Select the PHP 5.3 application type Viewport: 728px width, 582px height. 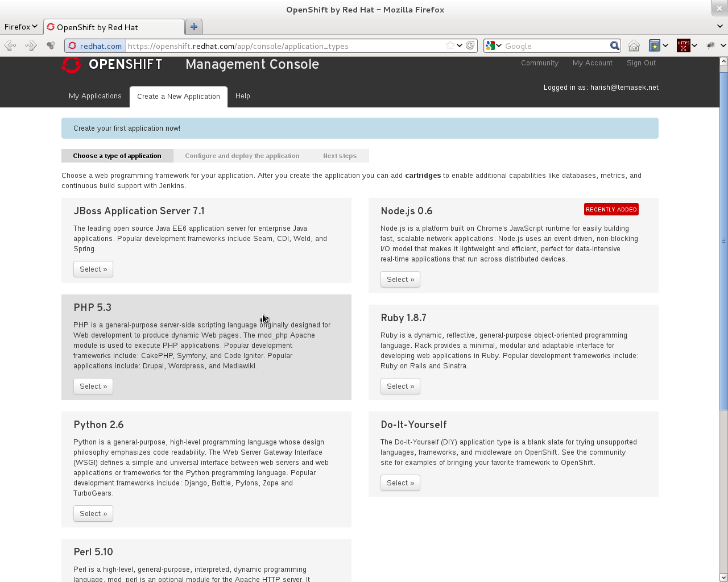tap(93, 386)
